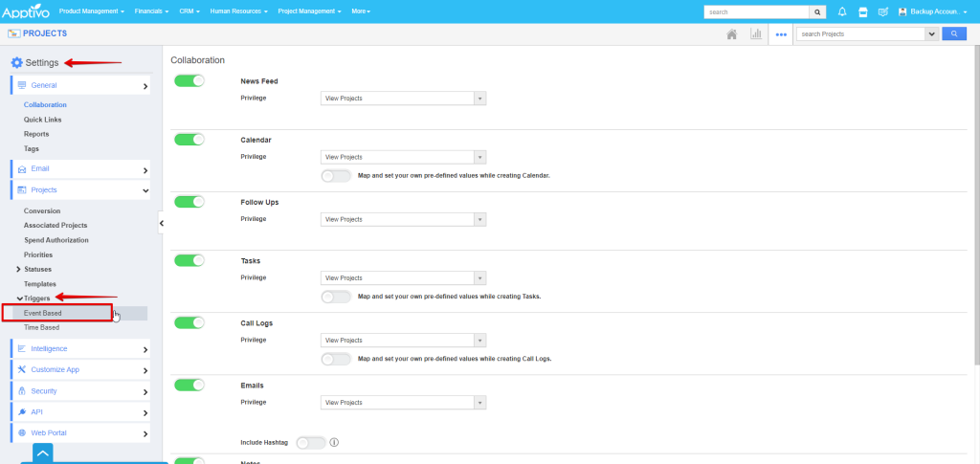Enable the Include Hashtag switch
This screenshot has width=980, height=464.
[311, 443]
